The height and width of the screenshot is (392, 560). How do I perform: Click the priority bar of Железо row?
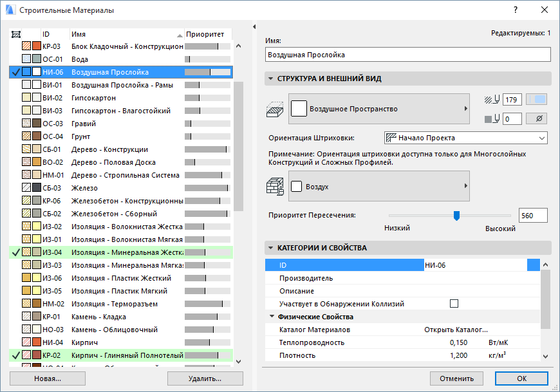207,188
